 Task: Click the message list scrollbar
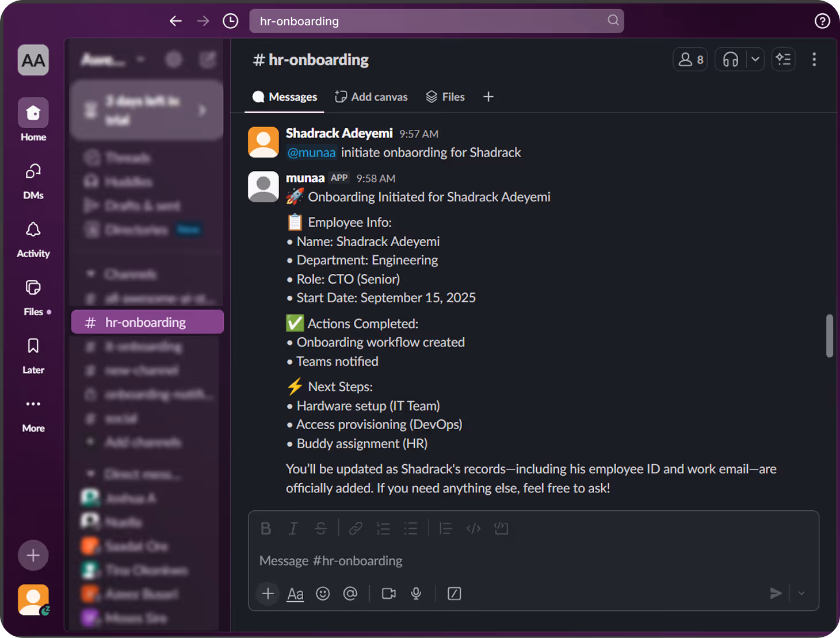point(829,335)
